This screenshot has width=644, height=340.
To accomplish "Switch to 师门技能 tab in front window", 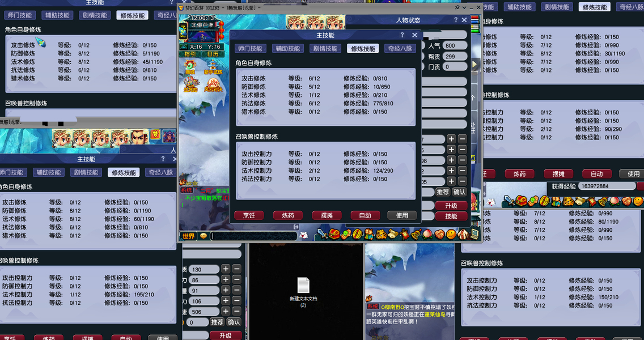I will 251,49.
